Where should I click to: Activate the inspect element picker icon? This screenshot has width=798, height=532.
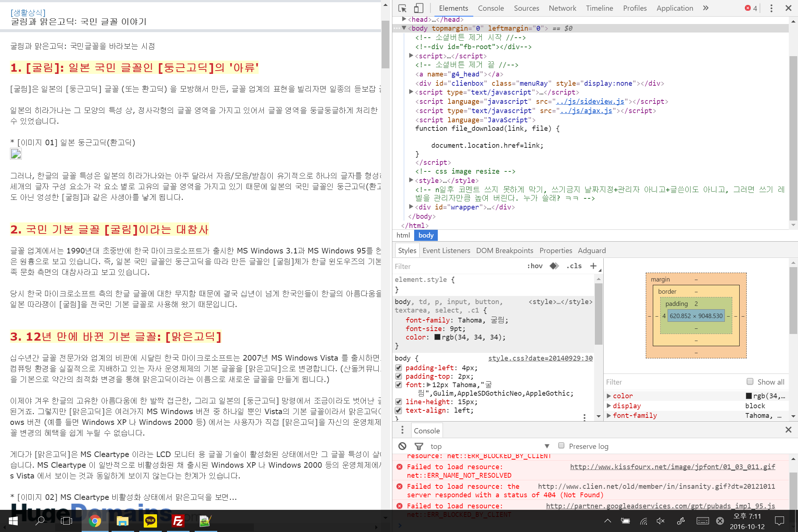[402, 8]
